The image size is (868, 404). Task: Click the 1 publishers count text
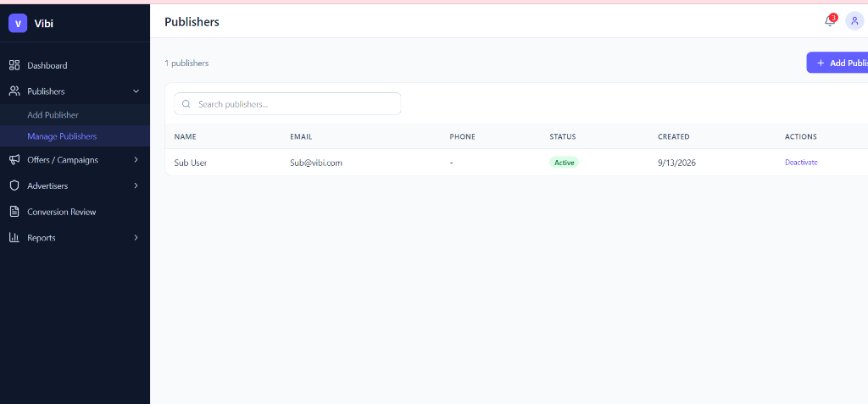click(186, 63)
